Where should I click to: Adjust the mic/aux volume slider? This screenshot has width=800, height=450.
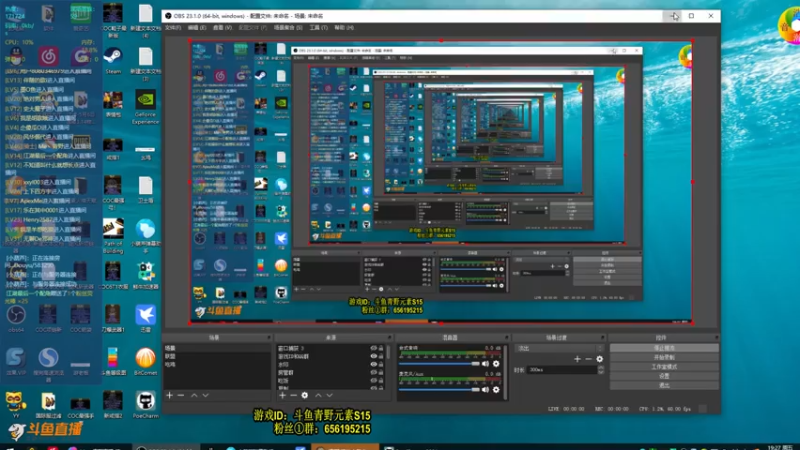point(439,390)
